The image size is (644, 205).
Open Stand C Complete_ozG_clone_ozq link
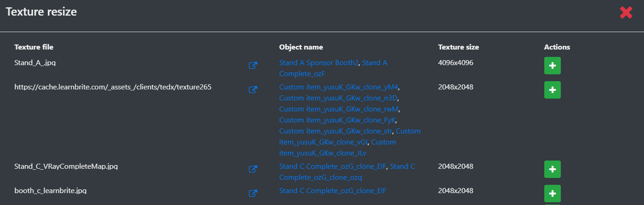point(347,172)
